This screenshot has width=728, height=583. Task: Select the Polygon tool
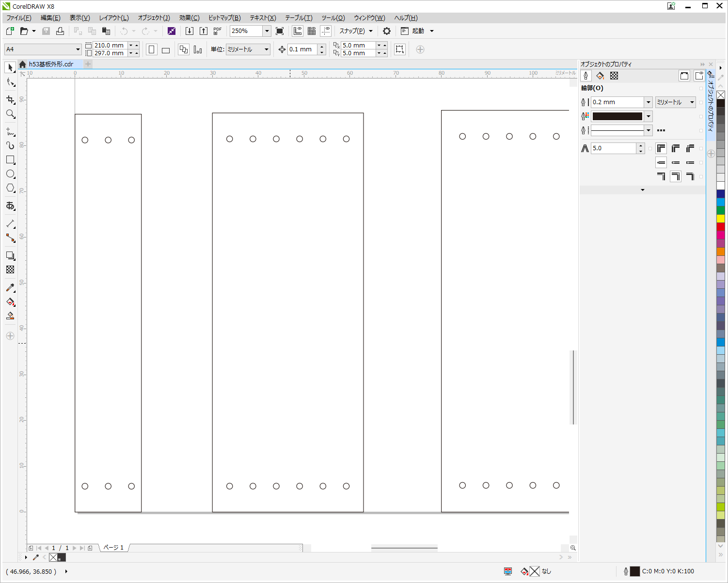point(10,188)
